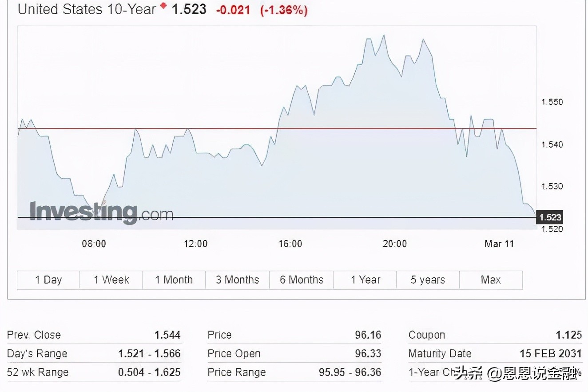Click the Prev. Close value 1.544
The height and width of the screenshot is (392, 588).
pyautogui.click(x=167, y=335)
